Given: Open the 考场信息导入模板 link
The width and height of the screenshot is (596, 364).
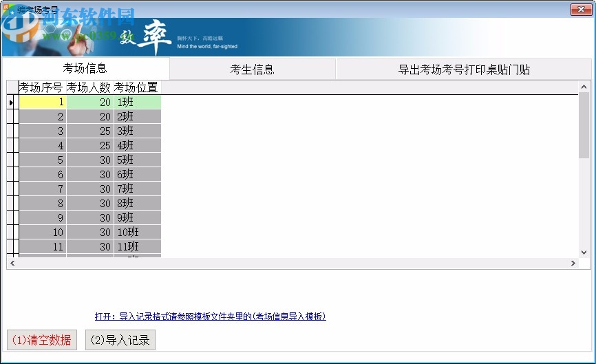Looking at the screenshot, I should [x=210, y=316].
